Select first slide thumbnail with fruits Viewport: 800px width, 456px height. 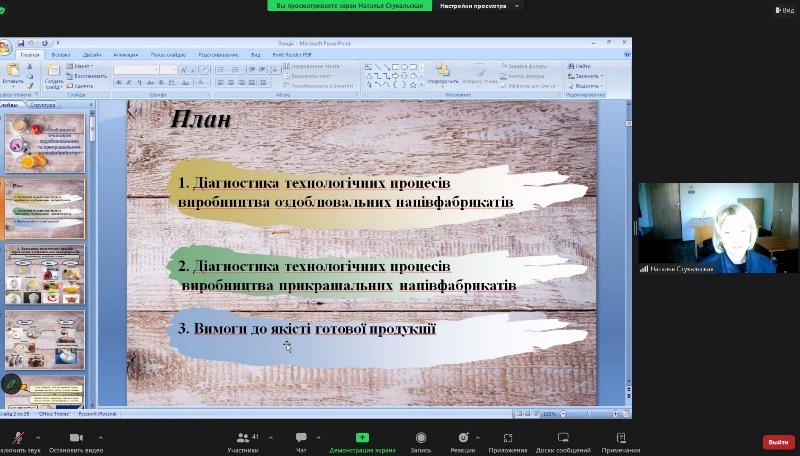pyautogui.click(x=45, y=143)
